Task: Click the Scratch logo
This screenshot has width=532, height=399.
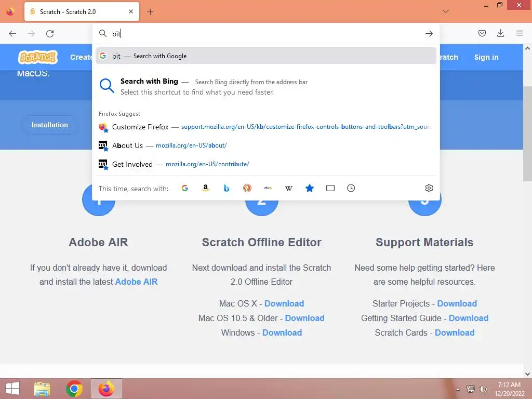Action: [38, 57]
